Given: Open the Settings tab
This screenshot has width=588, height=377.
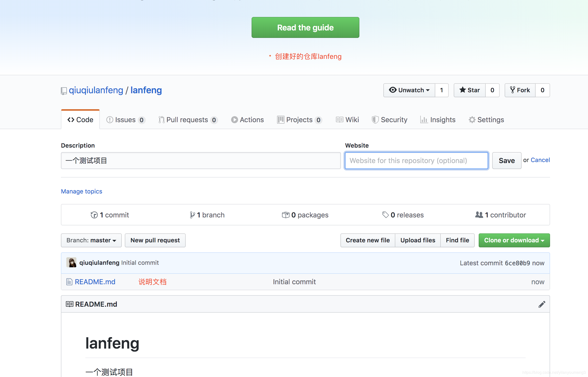Looking at the screenshot, I should [486, 120].
